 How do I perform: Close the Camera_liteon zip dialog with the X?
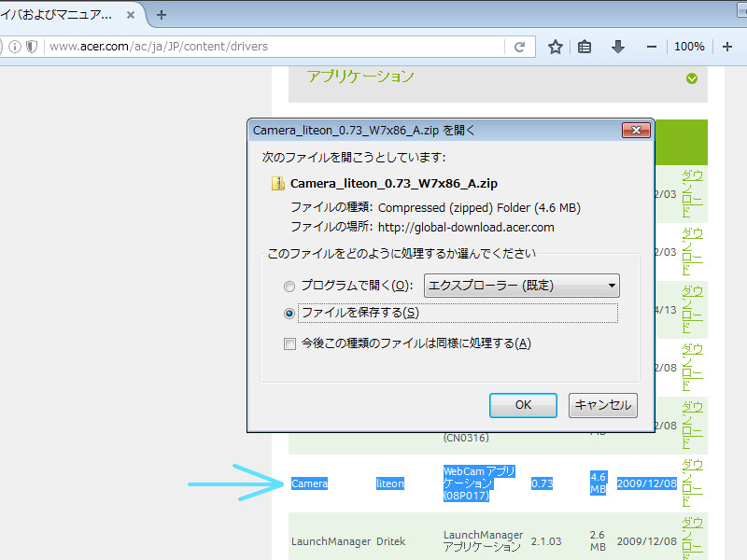click(636, 131)
